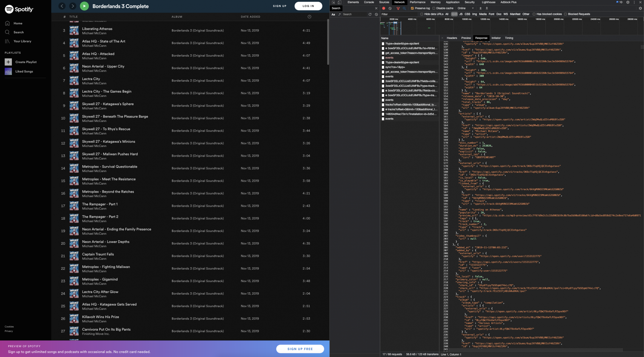Image resolution: width=644 pixels, height=357 pixels.
Task: Toggle match case Aa in search panel
Action: pyautogui.click(x=333, y=14)
